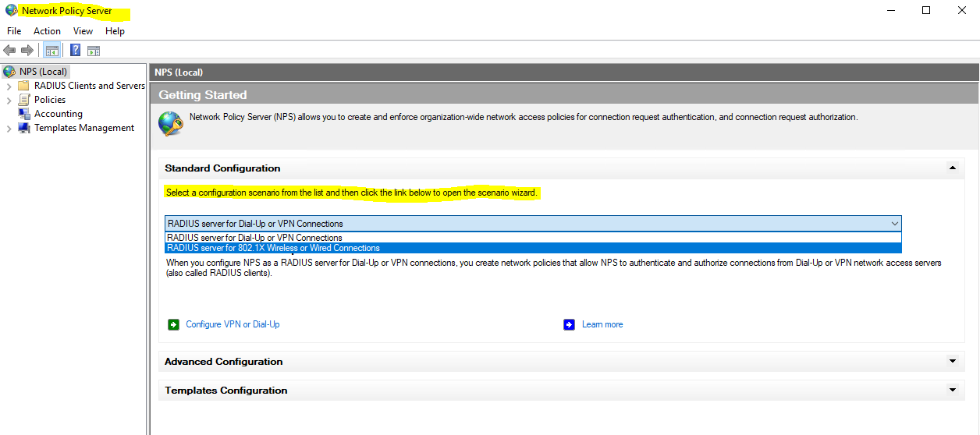Click the NPS (Local) globe-and-key tree icon
Viewport: 980px width, 435px height.
pyautogui.click(x=9, y=72)
